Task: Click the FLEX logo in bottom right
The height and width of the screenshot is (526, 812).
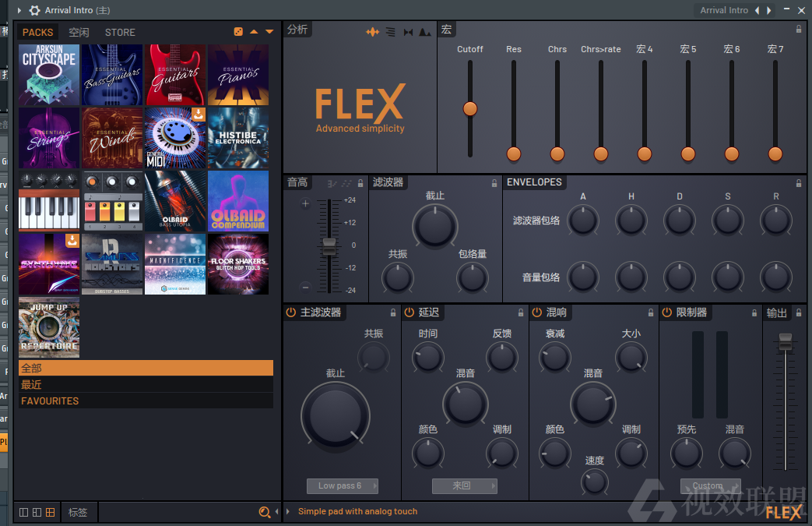Action: click(784, 513)
